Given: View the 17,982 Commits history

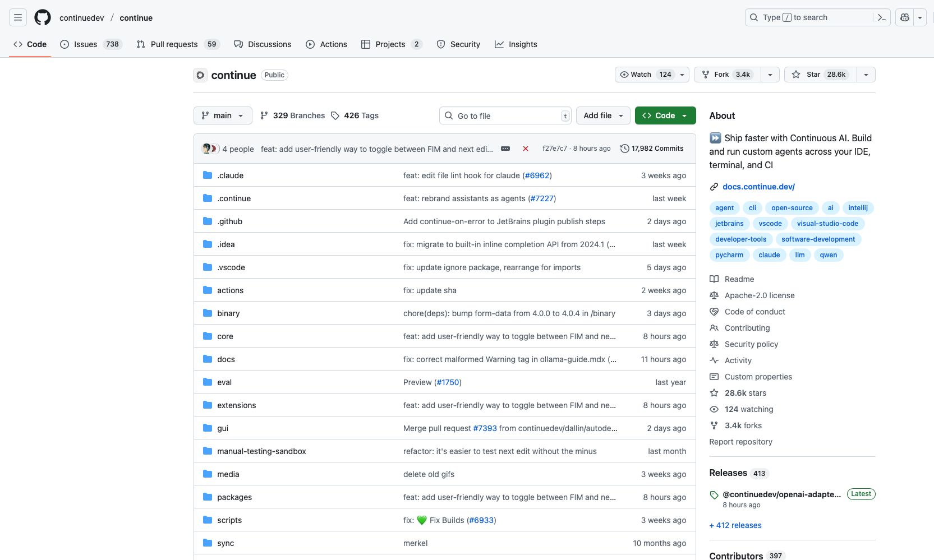Looking at the screenshot, I should [x=652, y=149].
